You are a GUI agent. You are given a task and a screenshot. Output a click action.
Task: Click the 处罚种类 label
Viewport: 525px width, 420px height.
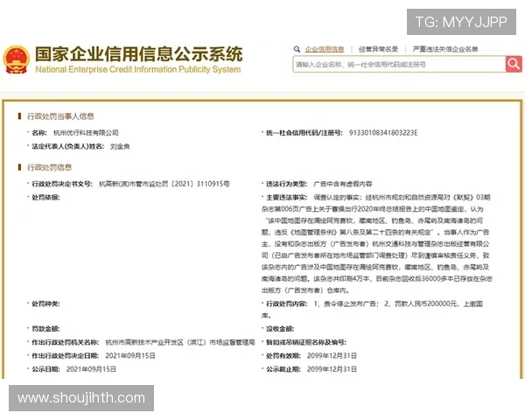point(45,304)
